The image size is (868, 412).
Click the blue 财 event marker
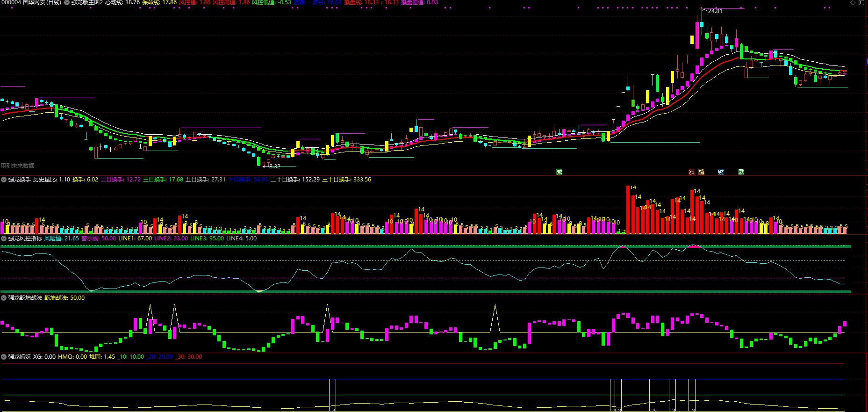(x=721, y=172)
